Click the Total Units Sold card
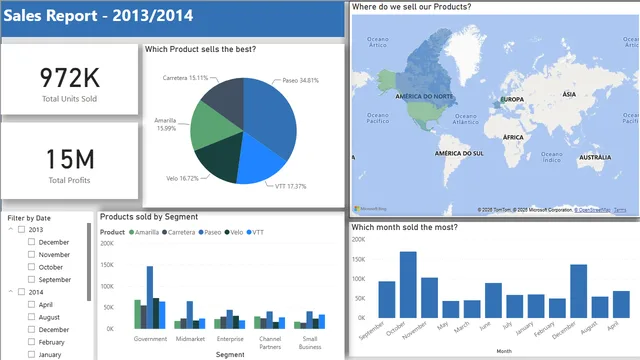Image resolution: width=640 pixels, height=360 pixels. [69, 79]
